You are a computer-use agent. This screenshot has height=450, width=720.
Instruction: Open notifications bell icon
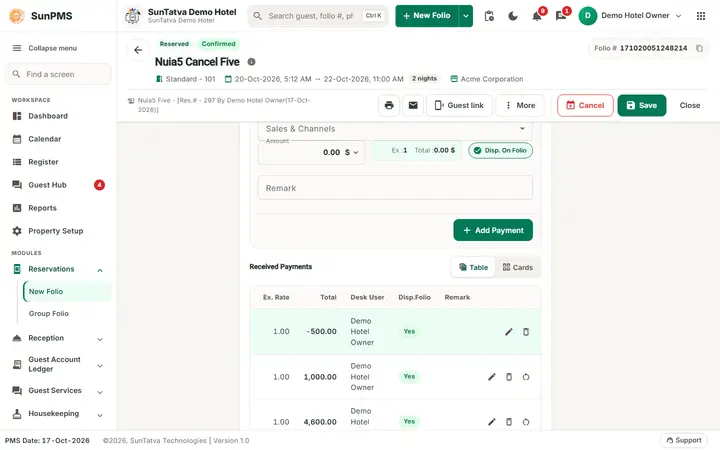(x=537, y=16)
